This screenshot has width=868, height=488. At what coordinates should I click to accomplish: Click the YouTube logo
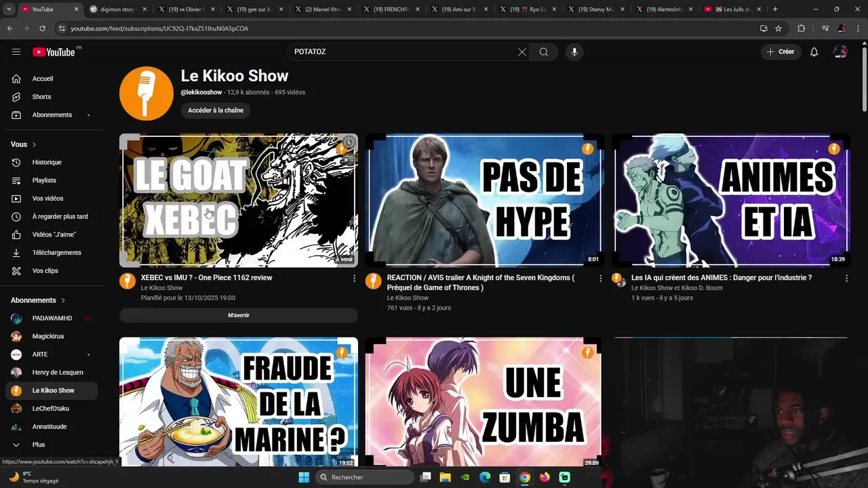pyautogui.click(x=54, y=52)
